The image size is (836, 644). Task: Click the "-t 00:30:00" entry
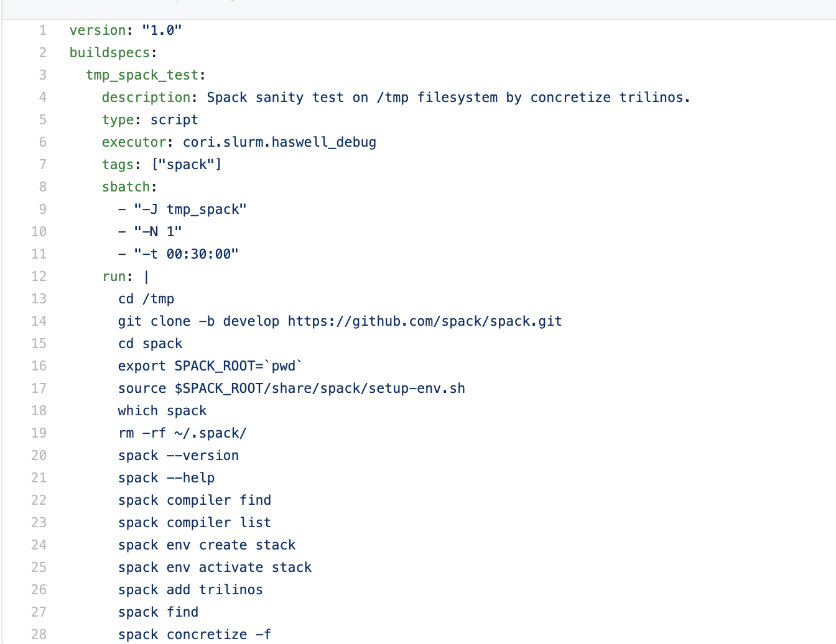(179, 254)
